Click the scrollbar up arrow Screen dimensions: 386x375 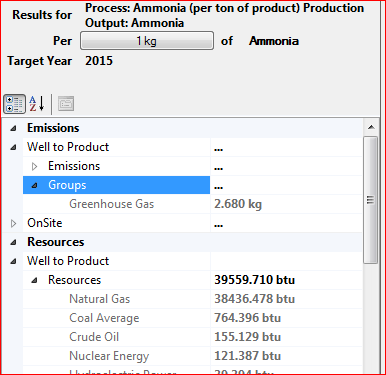(371, 127)
